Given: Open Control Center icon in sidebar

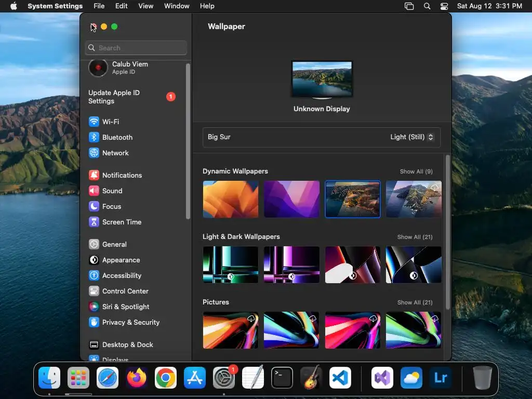Looking at the screenshot, I should [94, 291].
